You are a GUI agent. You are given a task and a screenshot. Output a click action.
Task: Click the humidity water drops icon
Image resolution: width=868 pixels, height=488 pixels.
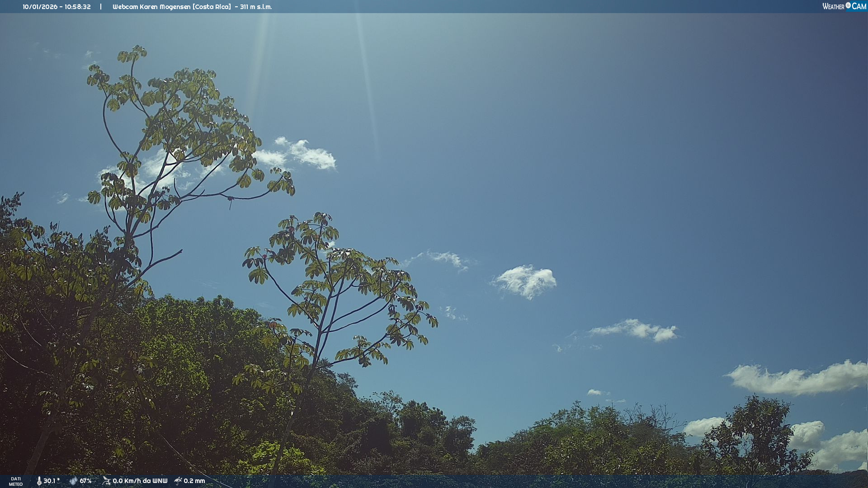(x=73, y=481)
